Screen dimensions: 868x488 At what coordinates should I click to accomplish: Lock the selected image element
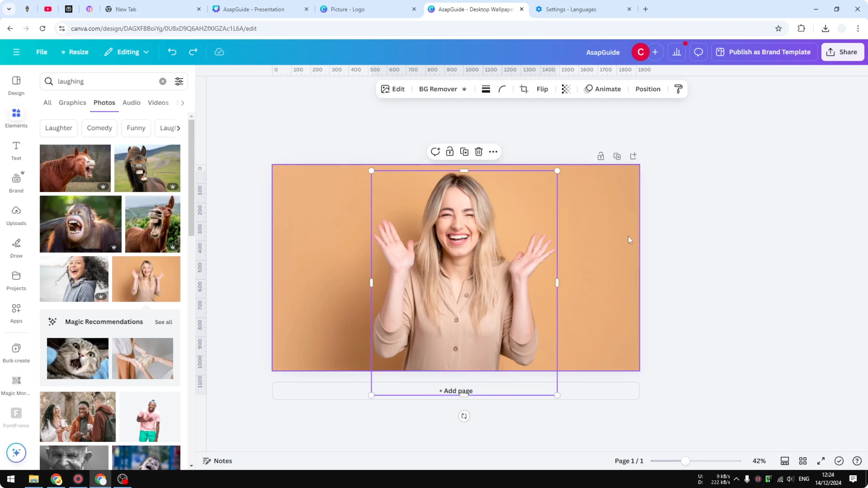pyautogui.click(x=450, y=152)
